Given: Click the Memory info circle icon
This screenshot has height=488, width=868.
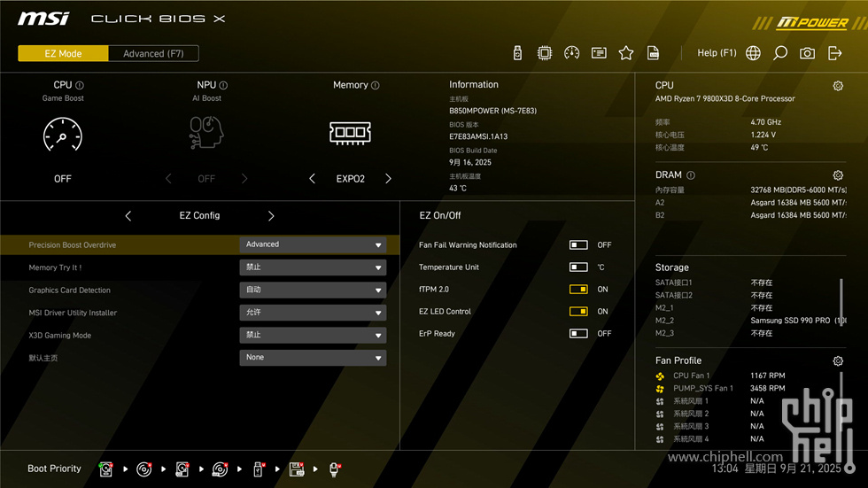Looking at the screenshot, I should 376,85.
